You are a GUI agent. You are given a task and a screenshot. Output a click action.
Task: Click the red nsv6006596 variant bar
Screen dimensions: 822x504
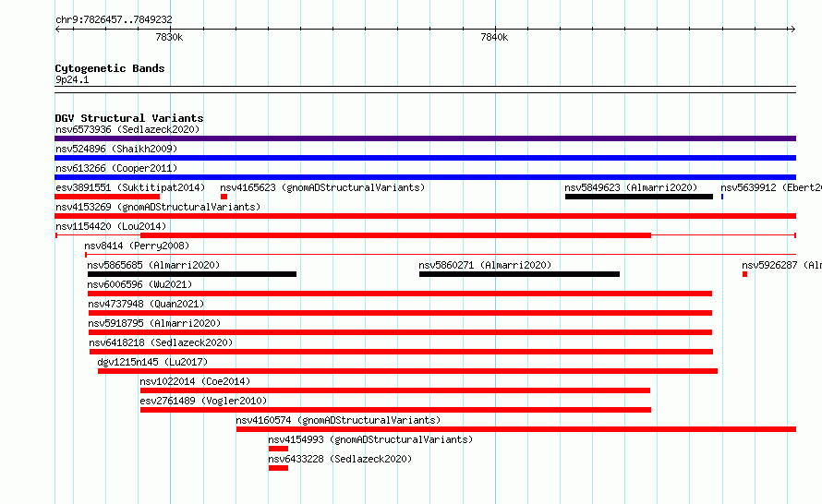[x=400, y=294]
